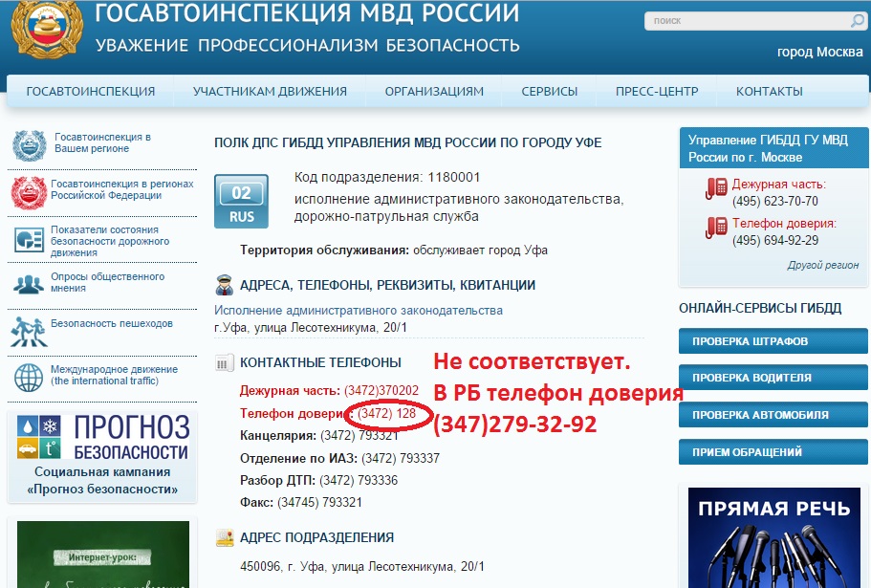Click the Разбор ДТП (3472) 793336 line
Screen dimensions: 871x588
[x=318, y=480]
